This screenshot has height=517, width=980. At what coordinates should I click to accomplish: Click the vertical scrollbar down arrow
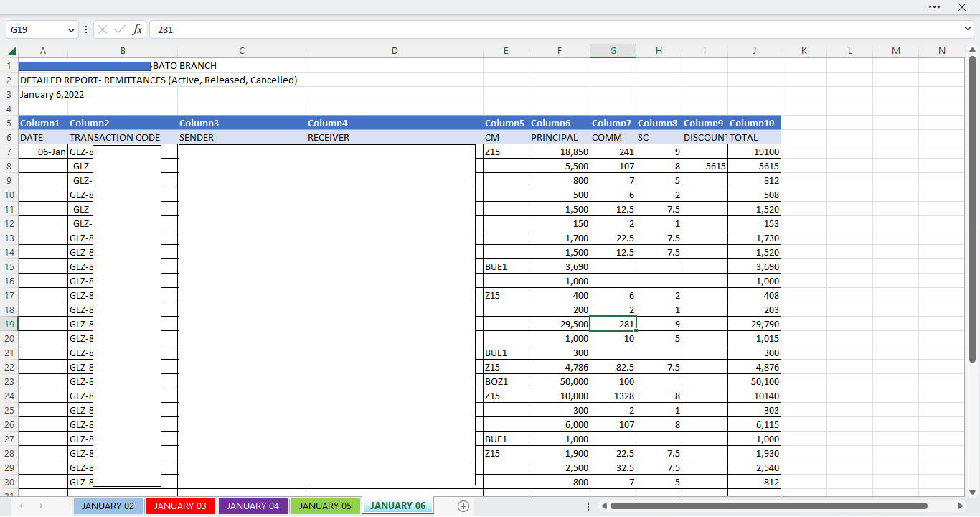point(972,492)
